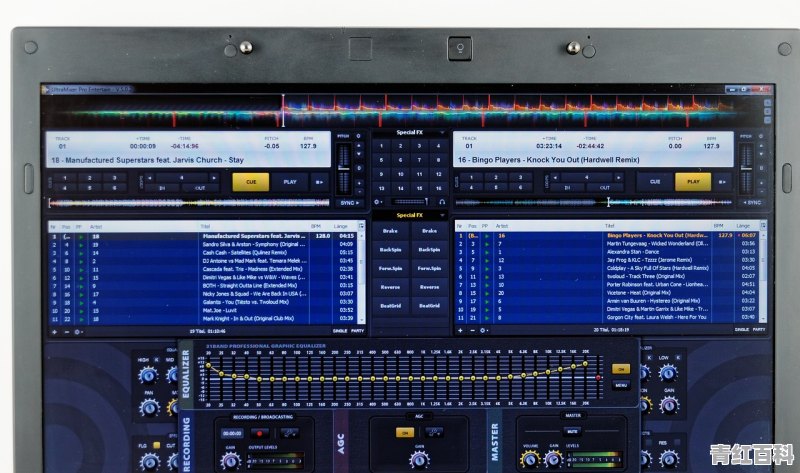Click the right deck loop length increase arrow
The width and height of the screenshot is (800, 473).
(x=618, y=178)
